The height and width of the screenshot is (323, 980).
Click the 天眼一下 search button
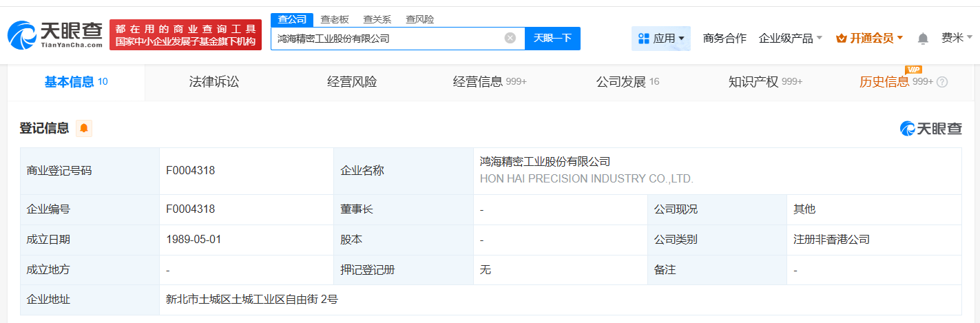(552, 39)
